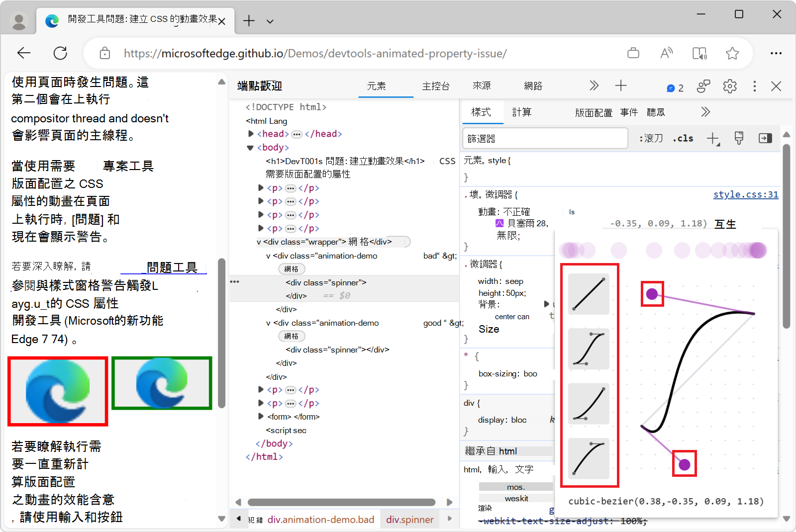This screenshot has width=796, height=532.
Task: Open tab search dropdown
Action: click(270, 21)
